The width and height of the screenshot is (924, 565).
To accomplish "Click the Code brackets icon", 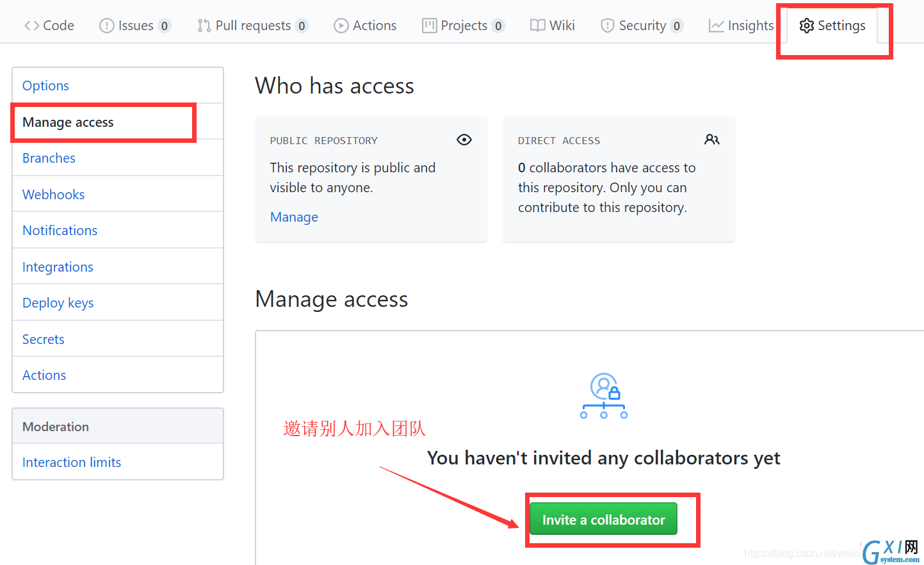I will pyautogui.click(x=31, y=26).
